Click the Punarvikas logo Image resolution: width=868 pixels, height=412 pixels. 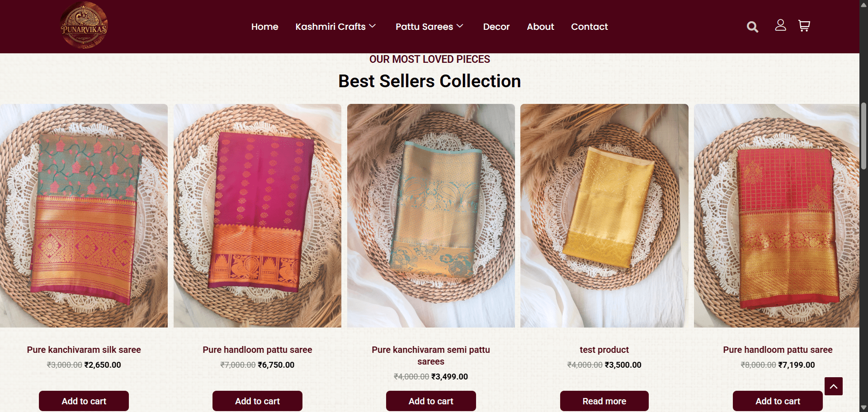84,25
